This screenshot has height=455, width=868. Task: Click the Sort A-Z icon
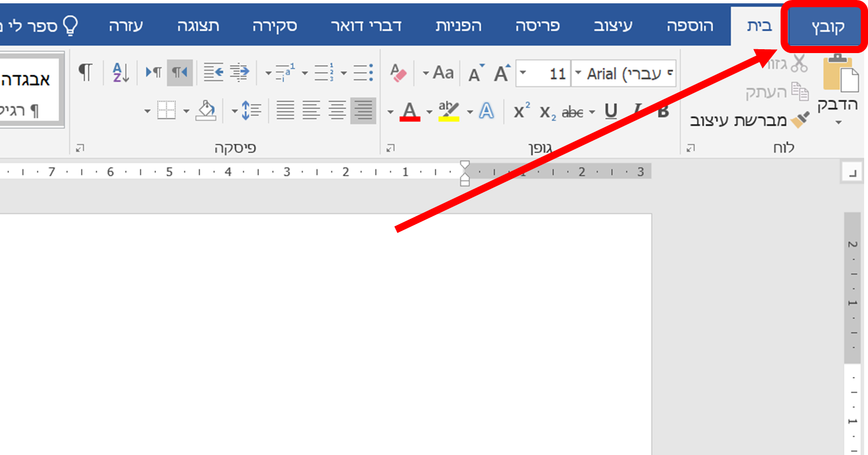(x=121, y=72)
